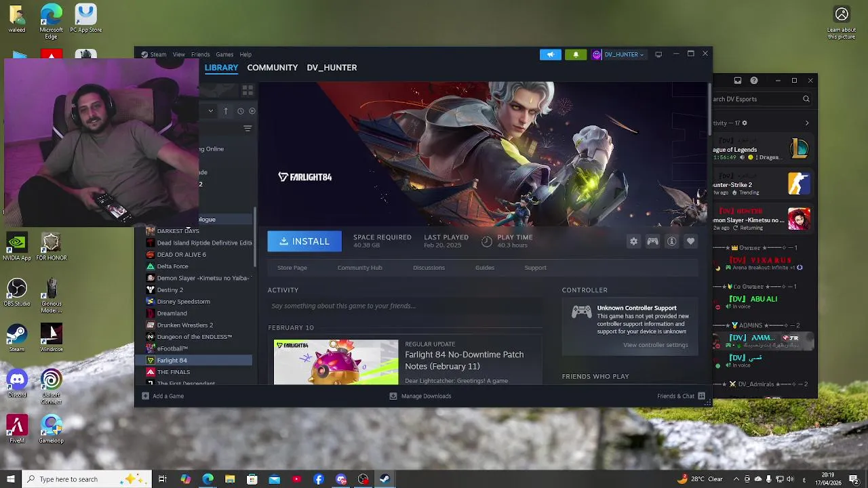Select THE FINALS in library list
Screen dimensions: 868x488
click(x=173, y=372)
